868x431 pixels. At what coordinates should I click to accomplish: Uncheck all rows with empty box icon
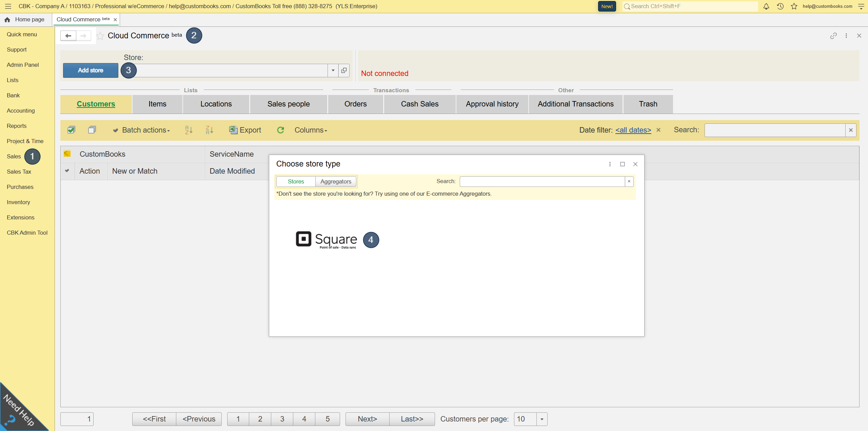tap(92, 130)
